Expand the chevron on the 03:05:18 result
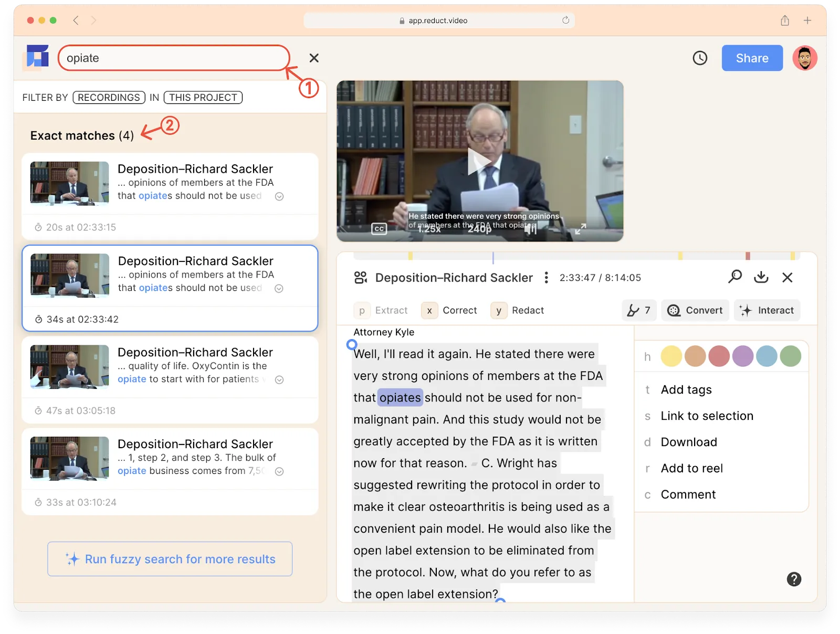The image size is (840, 634). coord(279,379)
